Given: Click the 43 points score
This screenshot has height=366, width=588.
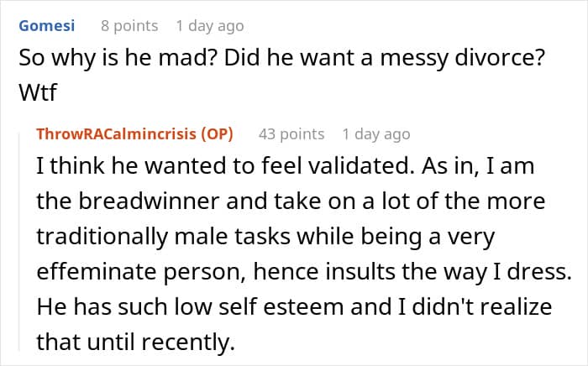Looking at the screenshot, I should point(291,134).
